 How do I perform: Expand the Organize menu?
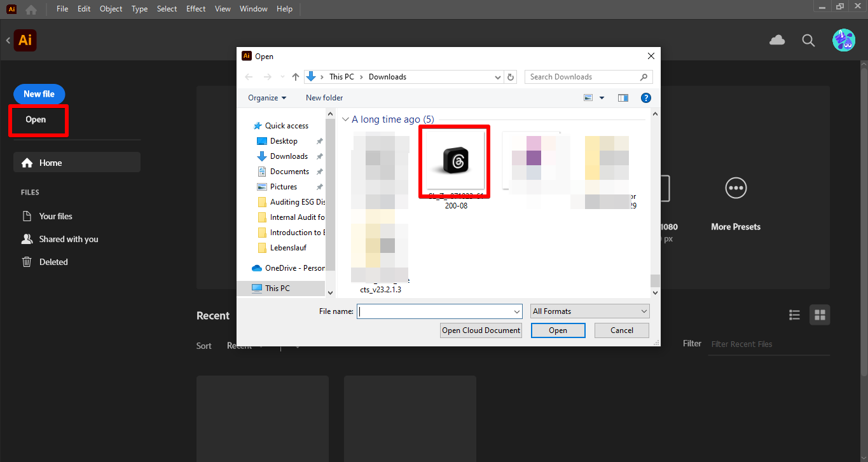tap(266, 97)
